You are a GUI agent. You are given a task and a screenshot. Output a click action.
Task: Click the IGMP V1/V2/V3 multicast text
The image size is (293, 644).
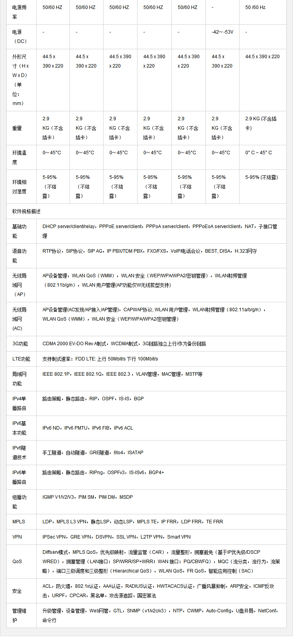88,497
